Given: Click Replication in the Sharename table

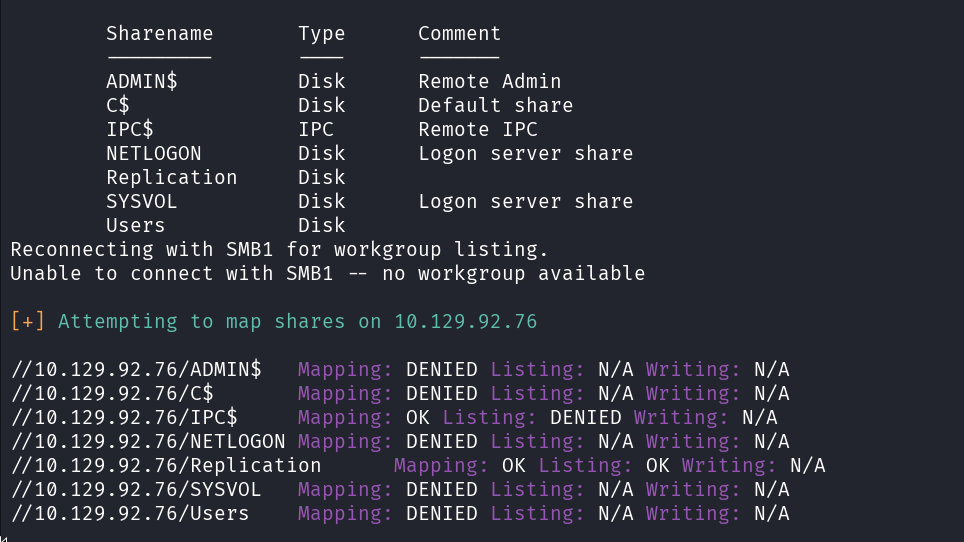Looking at the screenshot, I should click(171, 177).
